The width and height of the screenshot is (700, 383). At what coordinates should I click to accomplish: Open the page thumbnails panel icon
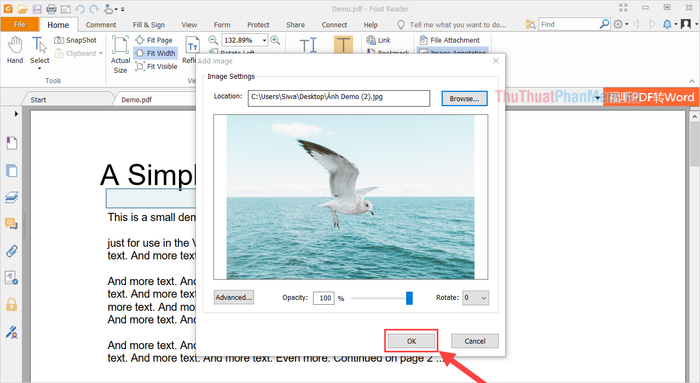tap(12, 171)
